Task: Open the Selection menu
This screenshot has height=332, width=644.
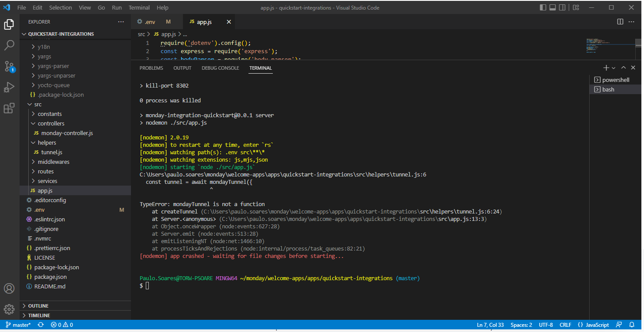Action: pyautogui.click(x=60, y=7)
